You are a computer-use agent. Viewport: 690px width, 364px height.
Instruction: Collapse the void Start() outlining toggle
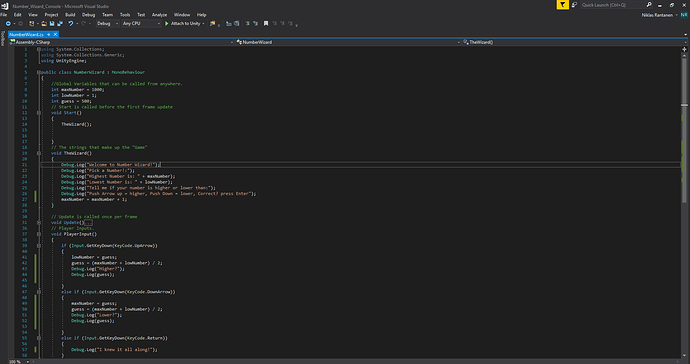39,113
